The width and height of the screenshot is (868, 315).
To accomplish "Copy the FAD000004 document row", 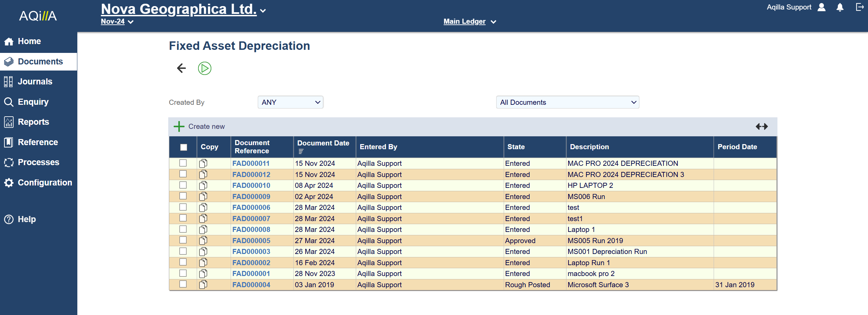I will point(203,285).
